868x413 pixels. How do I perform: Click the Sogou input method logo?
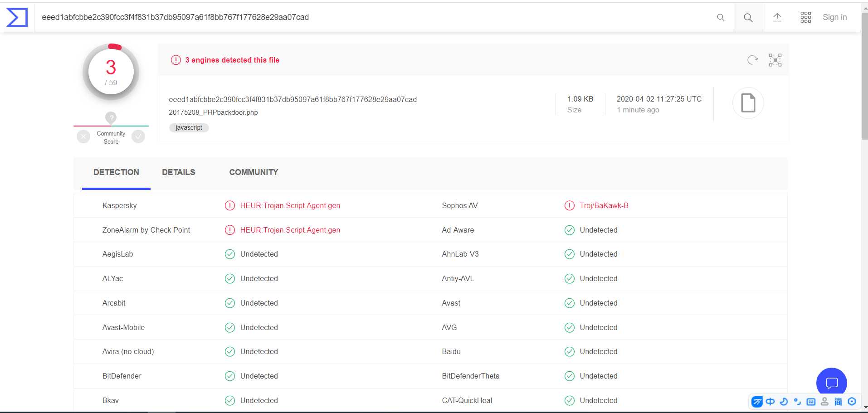757,402
